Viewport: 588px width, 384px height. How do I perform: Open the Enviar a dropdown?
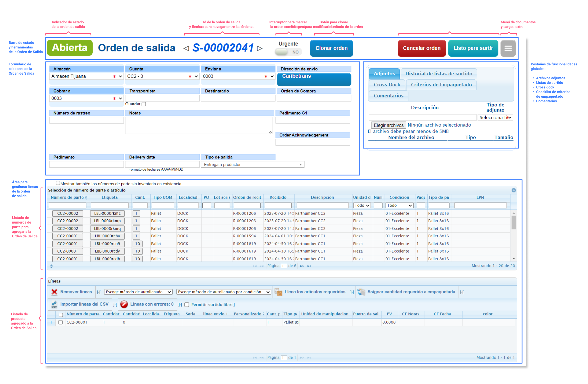(238, 76)
